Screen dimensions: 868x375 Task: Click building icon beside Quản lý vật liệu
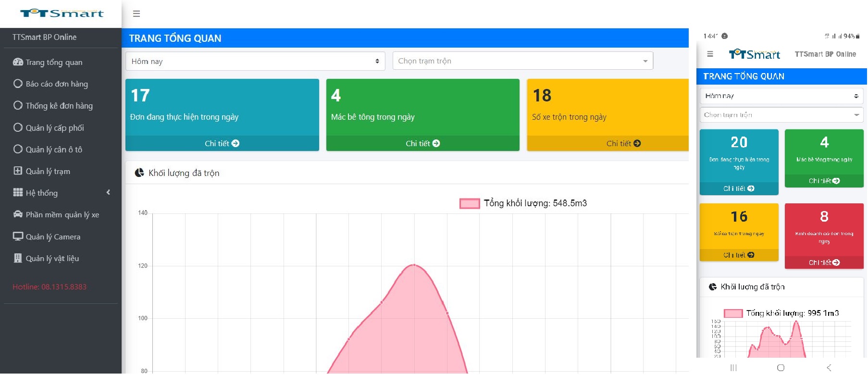[x=18, y=258]
